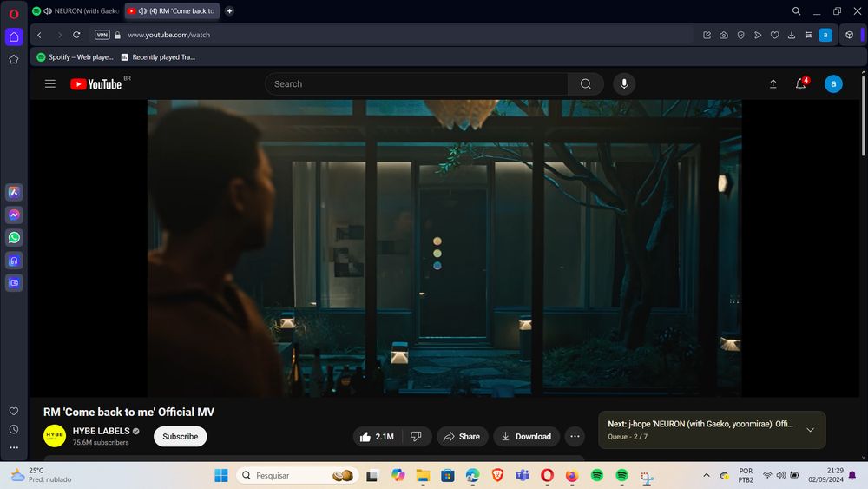Show hidden system tray icons chevron
Viewport: 868px width, 489px height.
(707, 475)
